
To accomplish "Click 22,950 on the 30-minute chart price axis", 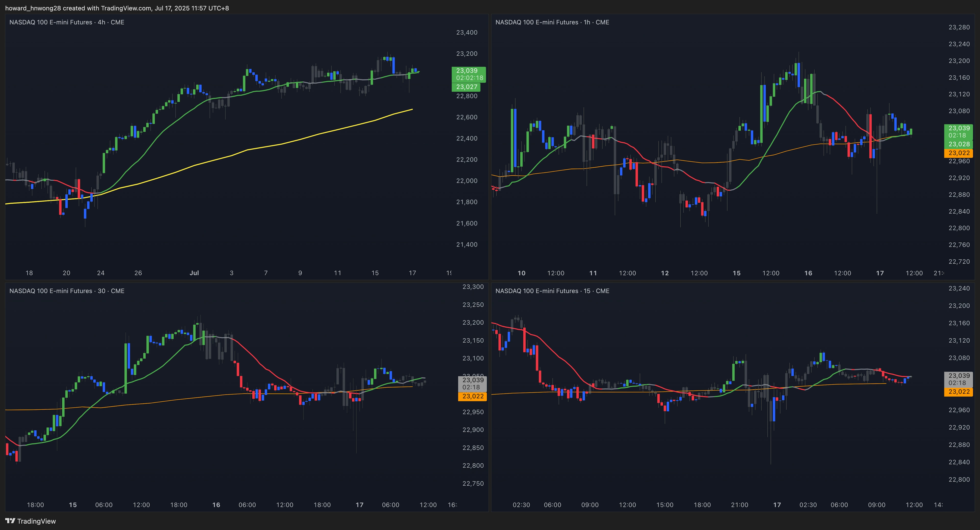I will (473, 412).
